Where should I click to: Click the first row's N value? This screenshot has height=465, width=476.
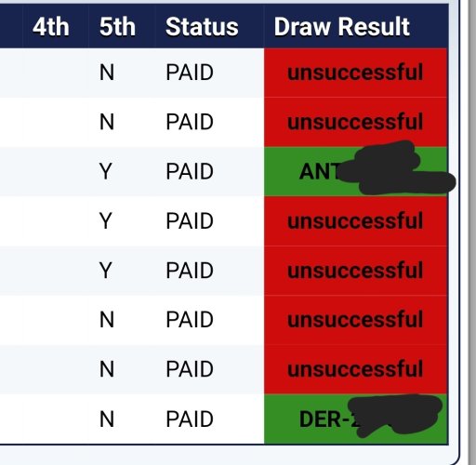pos(107,73)
